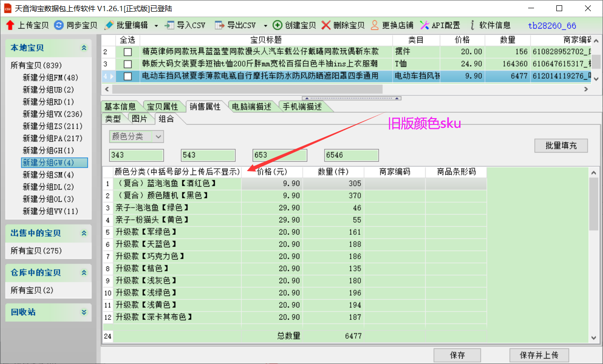Switch to the 宝贝属性 tab
Screen dimensions: 603x364
point(162,107)
